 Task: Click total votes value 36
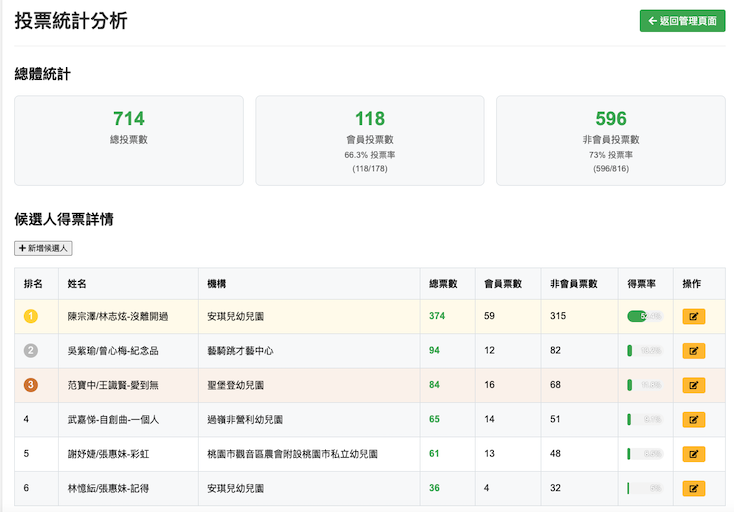coord(434,488)
